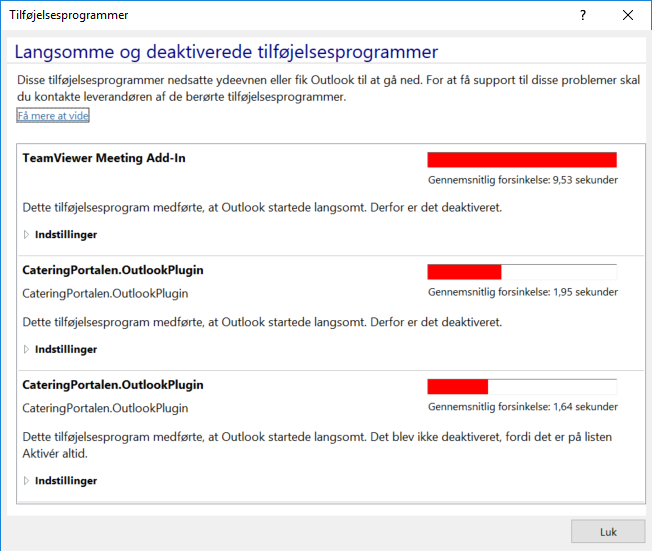Click the dialog title 'Tilføjelsesprogrammer'
Screen dimensions: 652x551
tap(69, 15)
